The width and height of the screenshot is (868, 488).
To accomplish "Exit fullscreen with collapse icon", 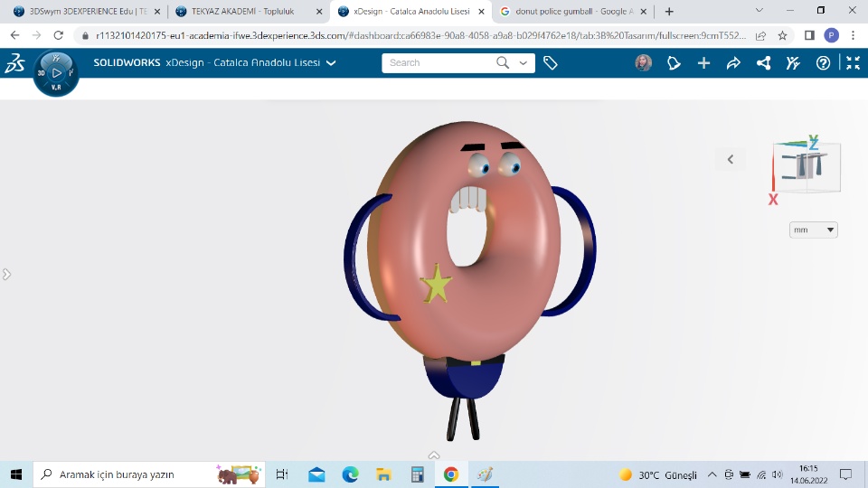I will coord(853,63).
